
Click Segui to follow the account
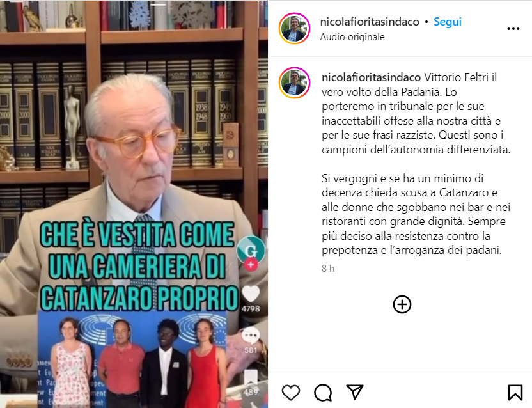pos(448,22)
